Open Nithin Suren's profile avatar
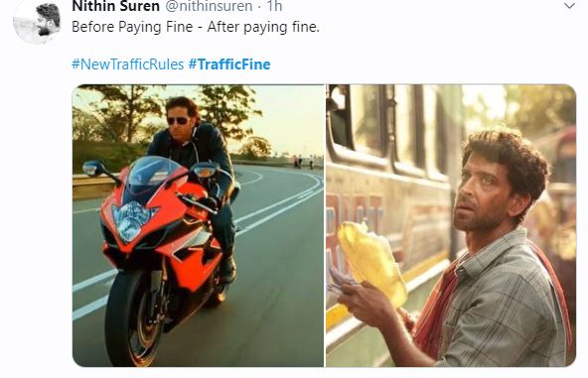588x378 pixels. click(37, 22)
